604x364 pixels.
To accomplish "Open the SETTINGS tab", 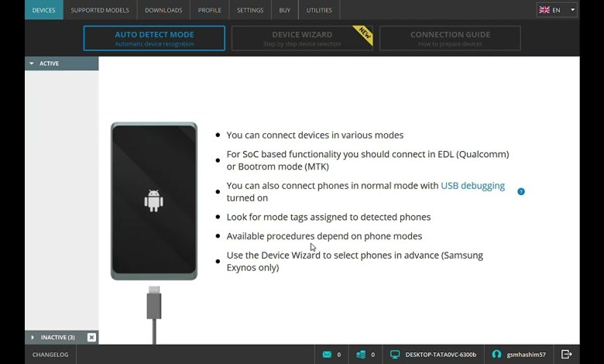I will tap(250, 10).
